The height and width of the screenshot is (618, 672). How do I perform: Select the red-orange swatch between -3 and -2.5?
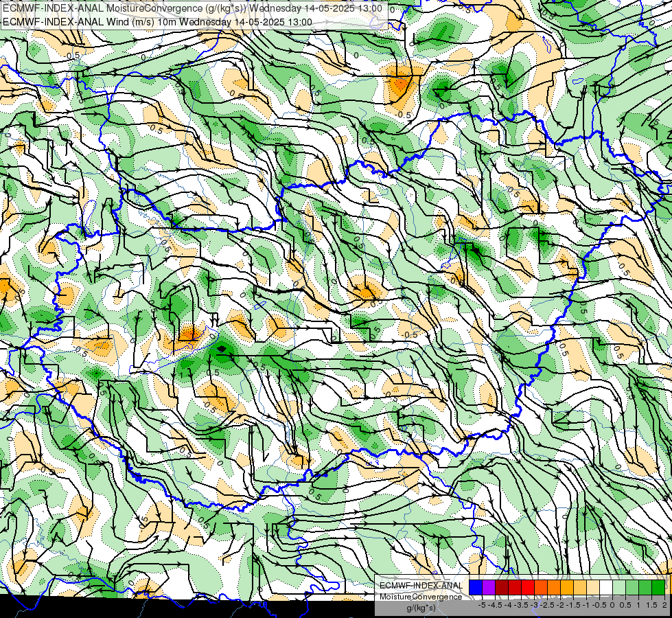point(541,588)
